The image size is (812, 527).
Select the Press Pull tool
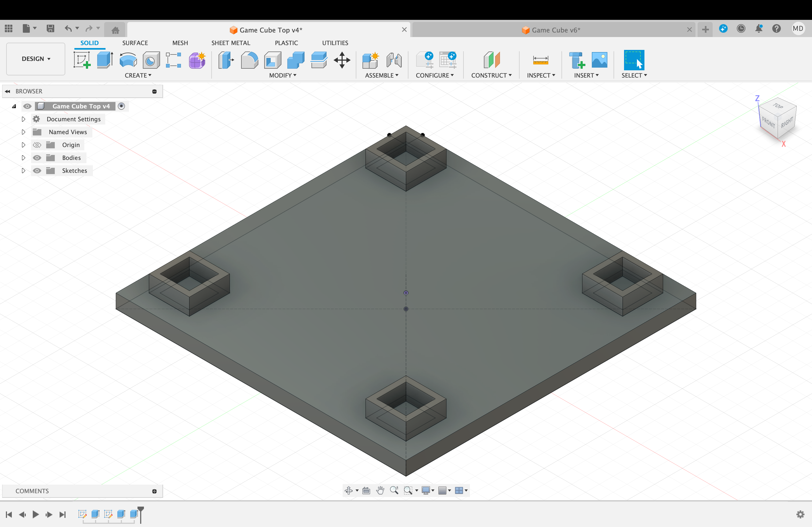point(226,60)
